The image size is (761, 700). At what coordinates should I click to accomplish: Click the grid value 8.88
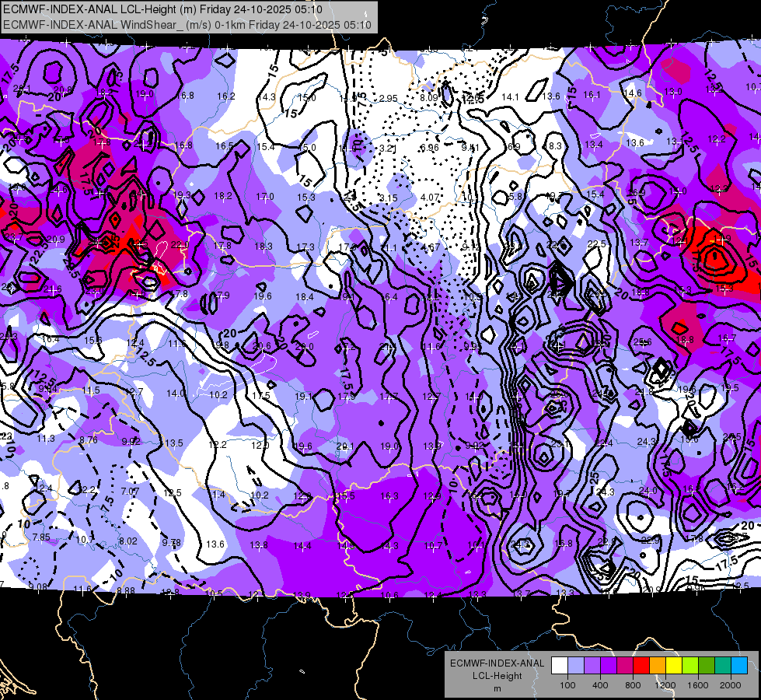coord(126,590)
